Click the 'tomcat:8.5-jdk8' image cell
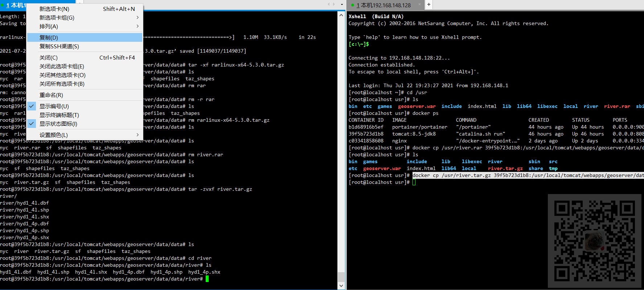Screen dimensions: 644x290 click(x=414, y=134)
